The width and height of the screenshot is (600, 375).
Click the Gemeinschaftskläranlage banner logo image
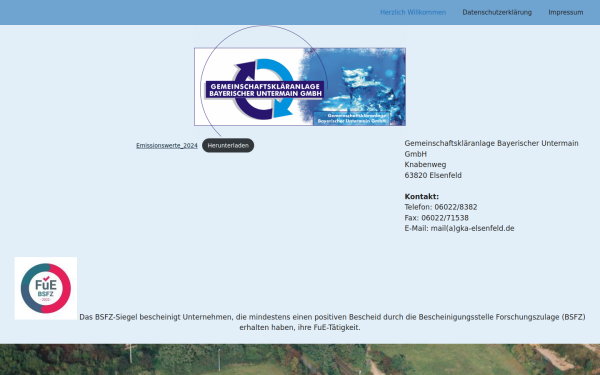[300, 86]
